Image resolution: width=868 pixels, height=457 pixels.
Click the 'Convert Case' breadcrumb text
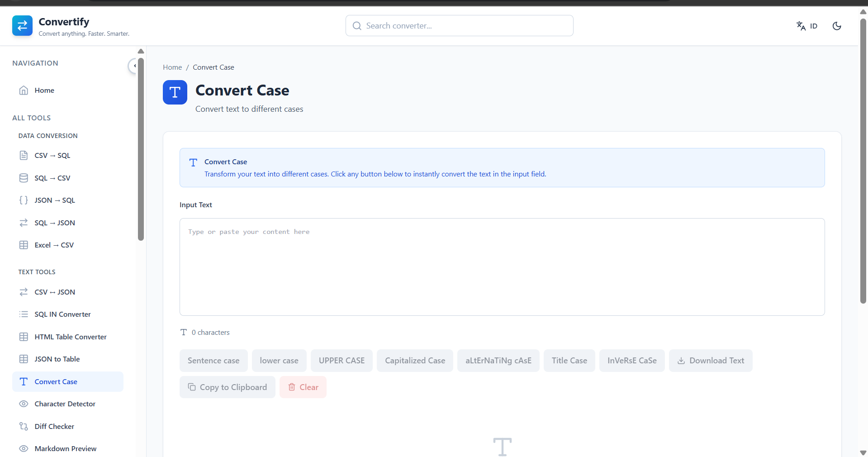point(213,67)
